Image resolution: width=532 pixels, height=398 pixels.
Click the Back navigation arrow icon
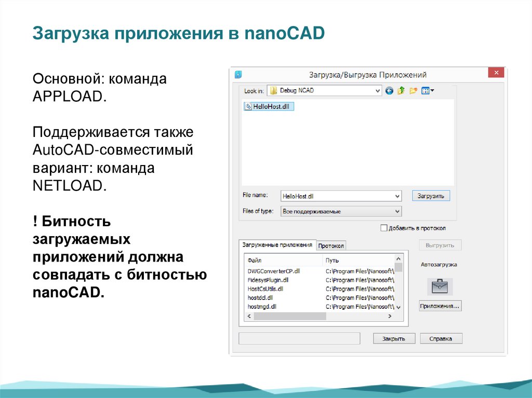389,91
